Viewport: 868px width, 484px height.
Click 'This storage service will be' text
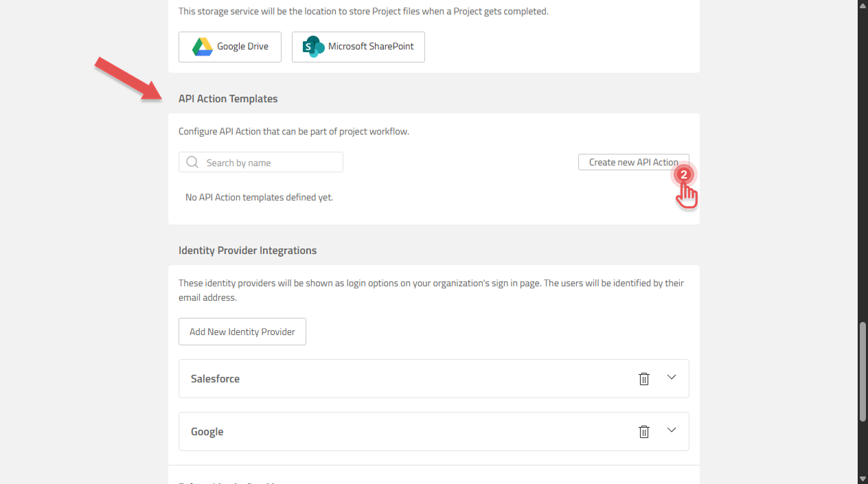(363, 11)
